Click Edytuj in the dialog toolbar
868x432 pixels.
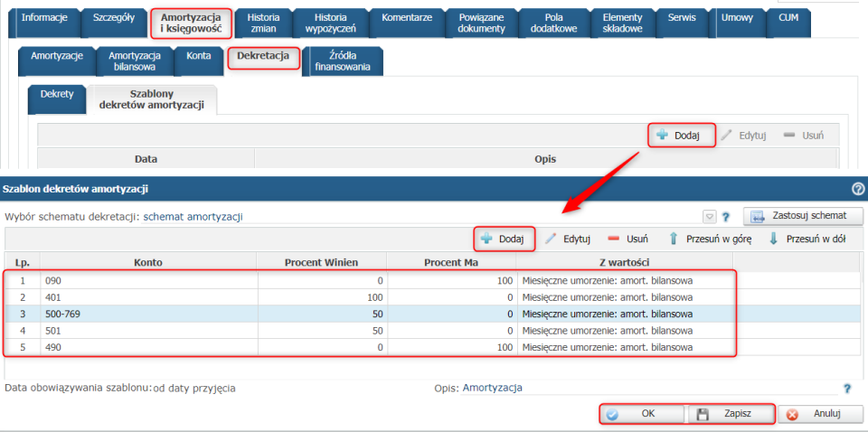point(568,239)
